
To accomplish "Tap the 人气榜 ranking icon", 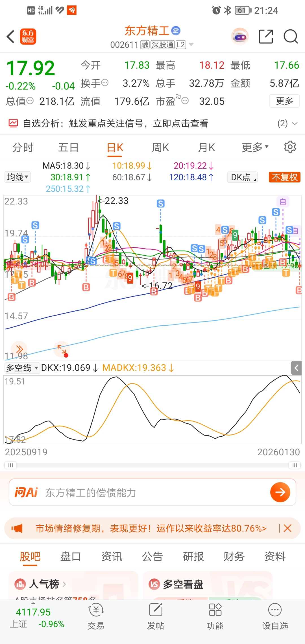I will click(x=20, y=584).
